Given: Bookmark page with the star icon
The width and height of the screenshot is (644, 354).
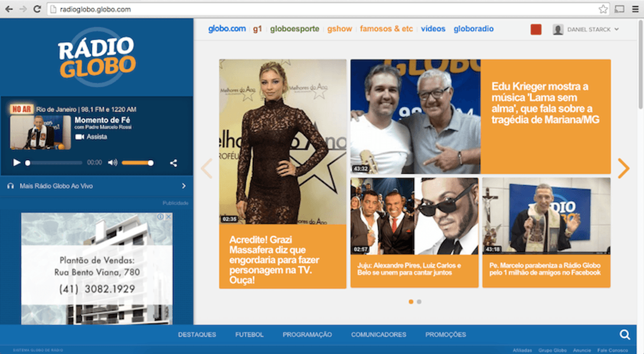Looking at the screenshot, I should (603, 9).
